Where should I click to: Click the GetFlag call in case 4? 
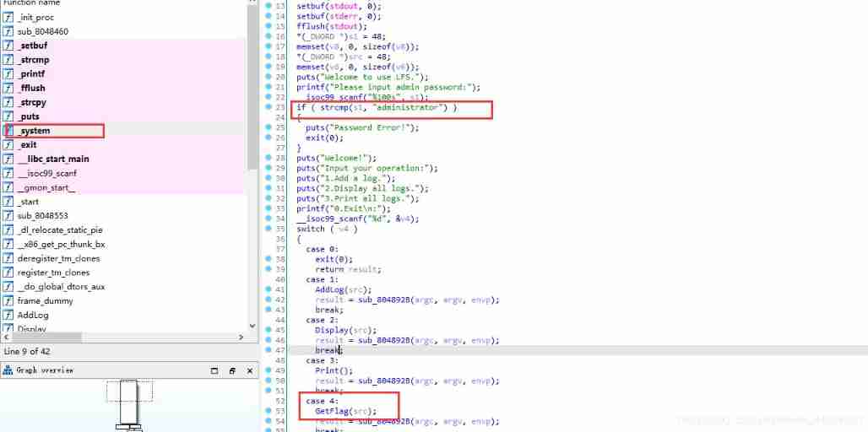pos(346,411)
